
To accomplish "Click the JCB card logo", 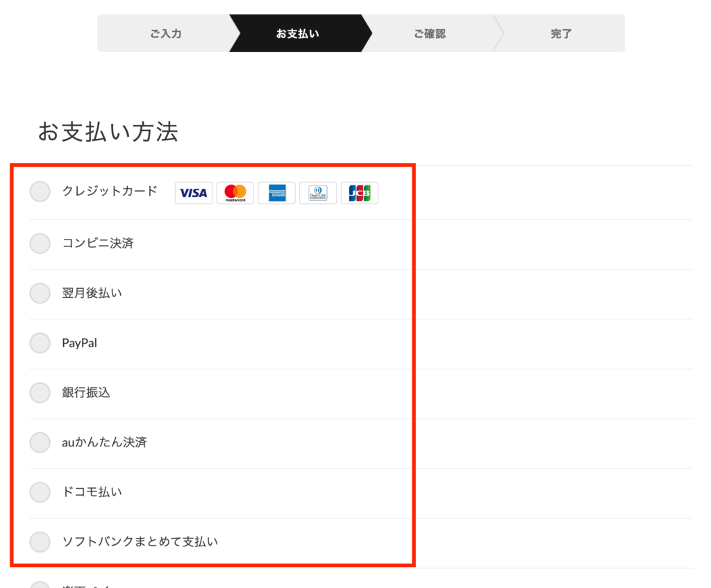I will (360, 193).
